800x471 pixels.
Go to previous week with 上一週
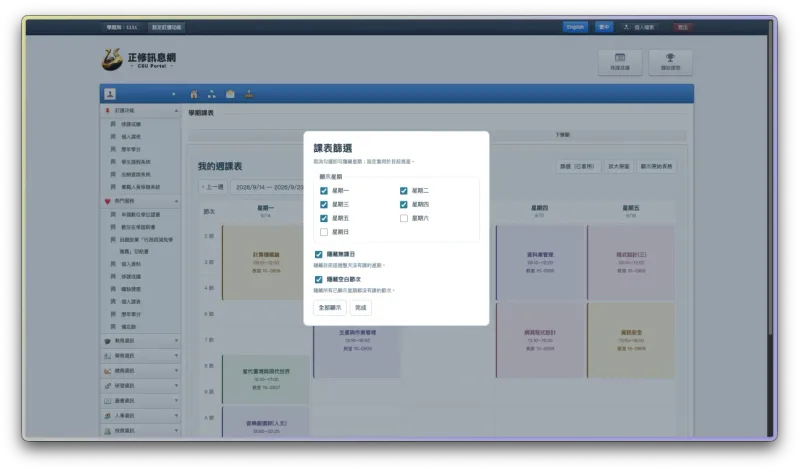point(213,187)
